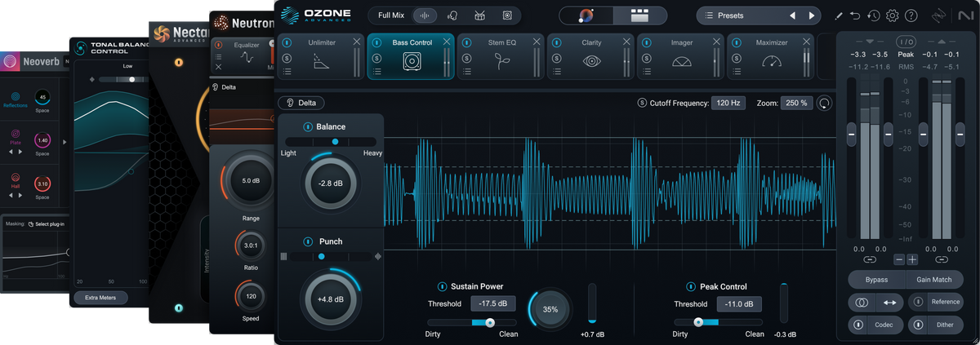Select the vocal head stem icon
This screenshot has width=980, height=345.
tap(452, 15)
